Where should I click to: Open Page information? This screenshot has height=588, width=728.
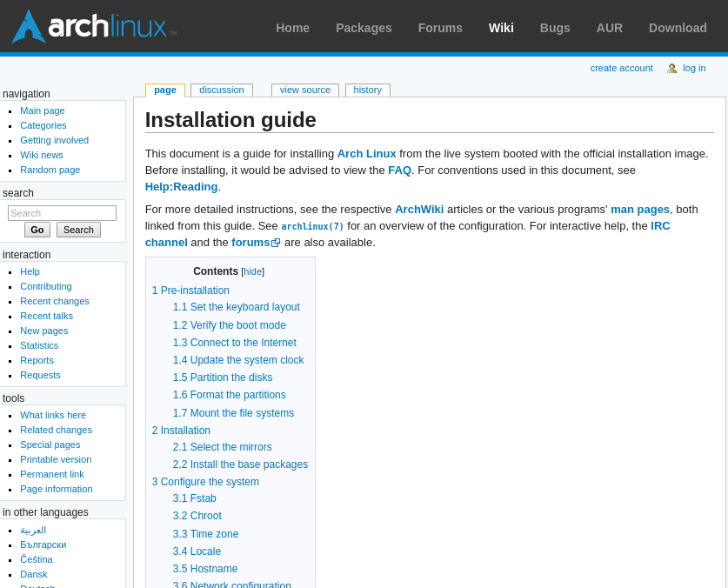point(57,489)
